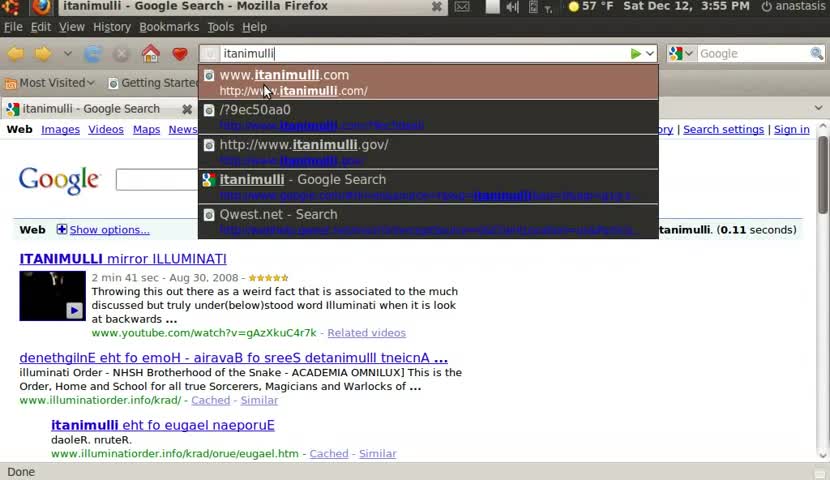
Task: Open the Images link
Action: 60,130
